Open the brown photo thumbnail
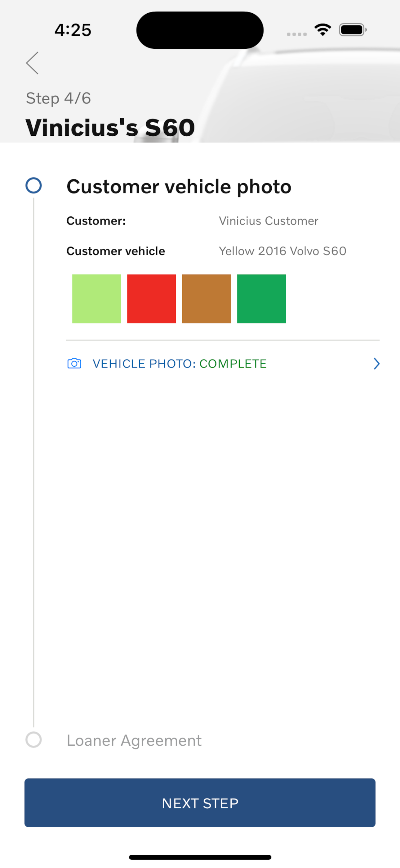The image size is (400, 868). point(207,299)
